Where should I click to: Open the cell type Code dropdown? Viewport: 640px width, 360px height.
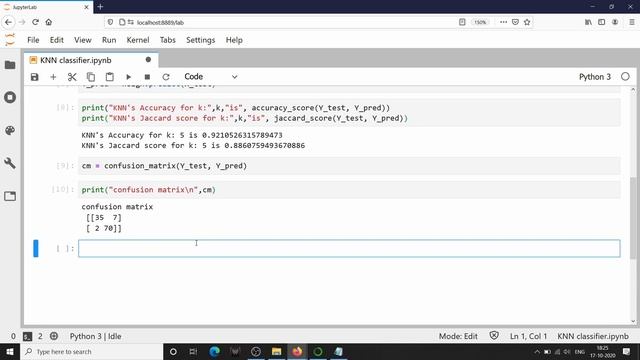(x=210, y=77)
